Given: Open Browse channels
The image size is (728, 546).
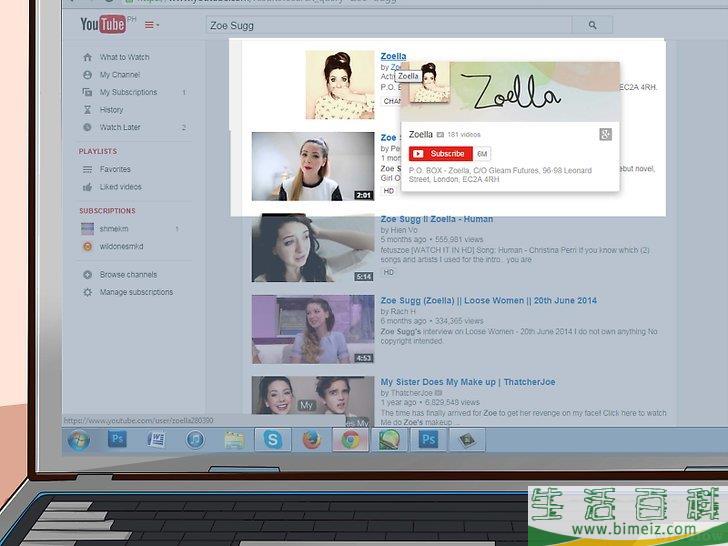Looking at the screenshot, I should [x=128, y=275].
